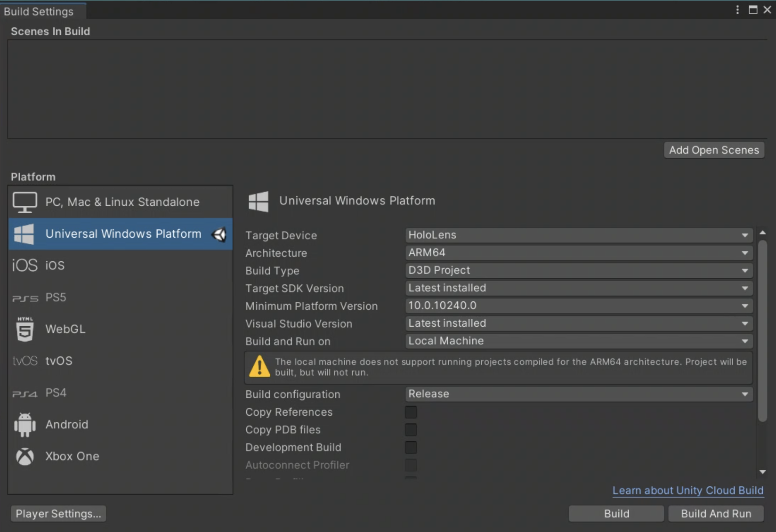The height and width of the screenshot is (532, 776).
Task: Open Learn about Unity Cloud Build link
Action: [x=688, y=491]
